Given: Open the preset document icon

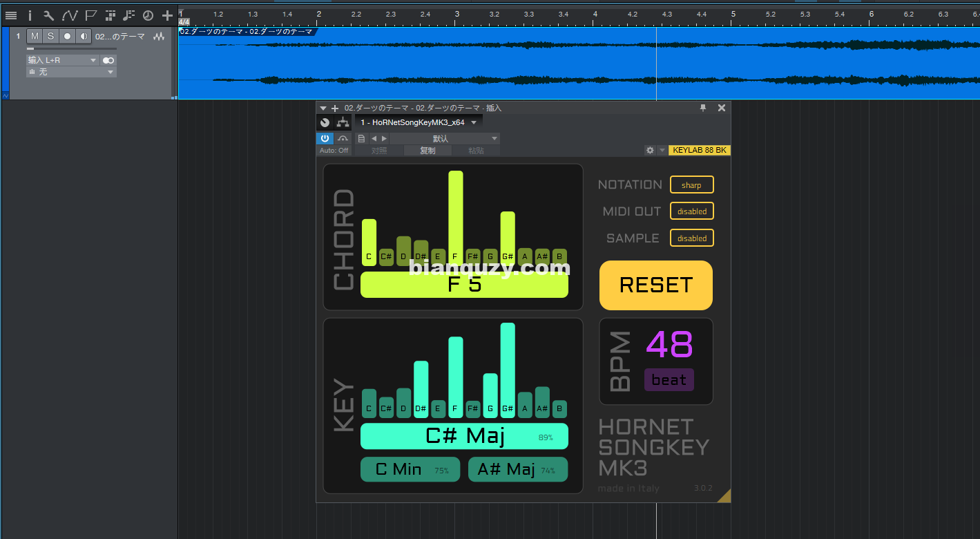Looking at the screenshot, I should coord(361,138).
